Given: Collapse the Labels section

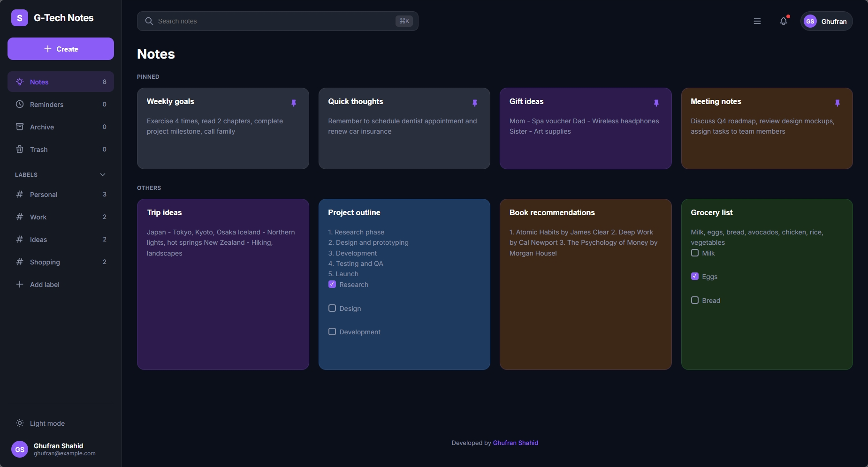Looking at the screenshot, I should click(102, 174).
